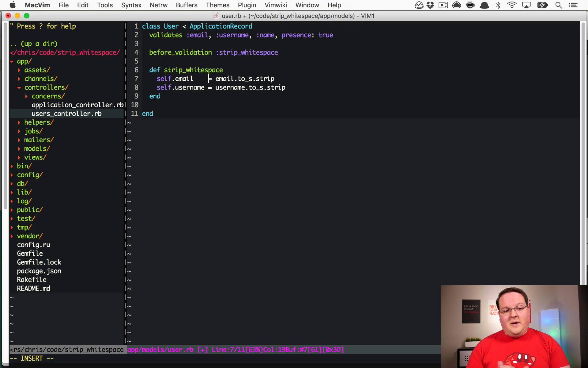The height and width of the screenshot is (368, 588).
Task: Select application_controller.rb in the tree
Action: click(x=77, y=105)
